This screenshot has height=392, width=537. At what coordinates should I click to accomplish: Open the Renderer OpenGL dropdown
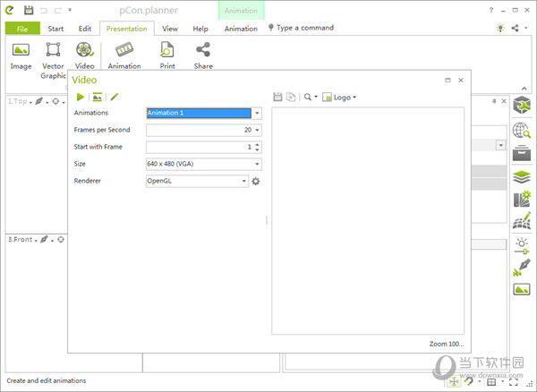pyautogui.click(x=244, y=181)
